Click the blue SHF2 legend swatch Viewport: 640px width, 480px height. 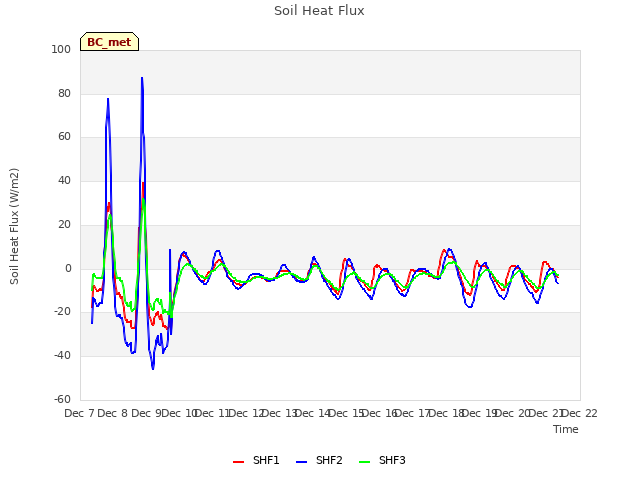coord(301,462)
